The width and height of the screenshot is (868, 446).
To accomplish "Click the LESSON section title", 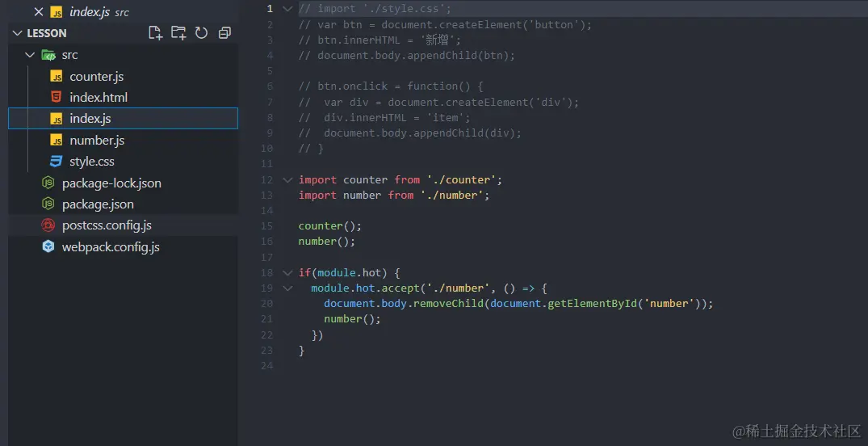I will point(47,33).
